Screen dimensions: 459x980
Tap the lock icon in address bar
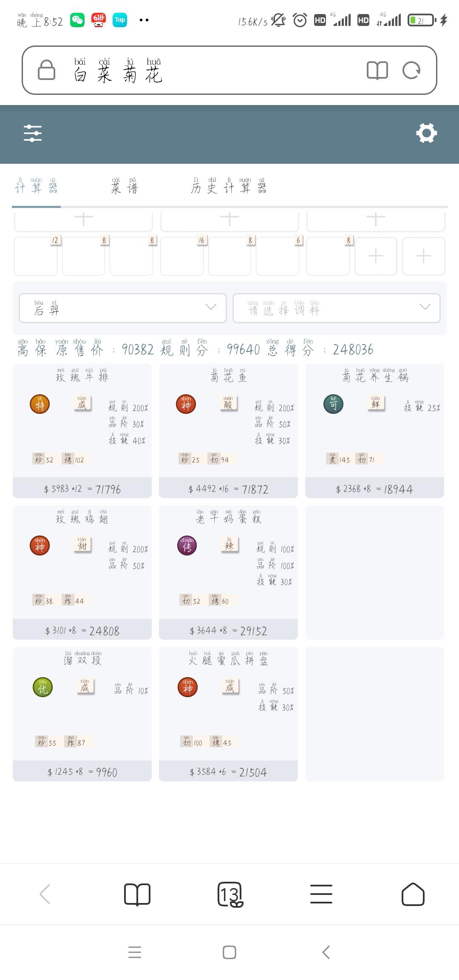[x=46, y=70]
